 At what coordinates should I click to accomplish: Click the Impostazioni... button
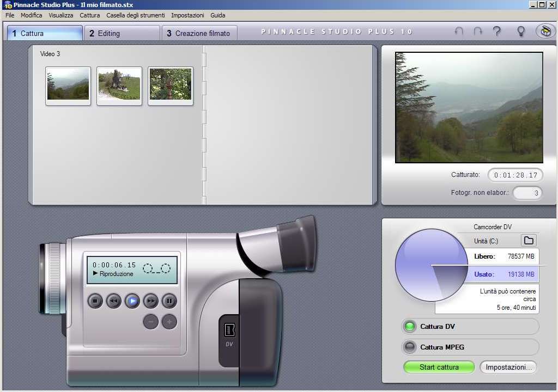508,367
